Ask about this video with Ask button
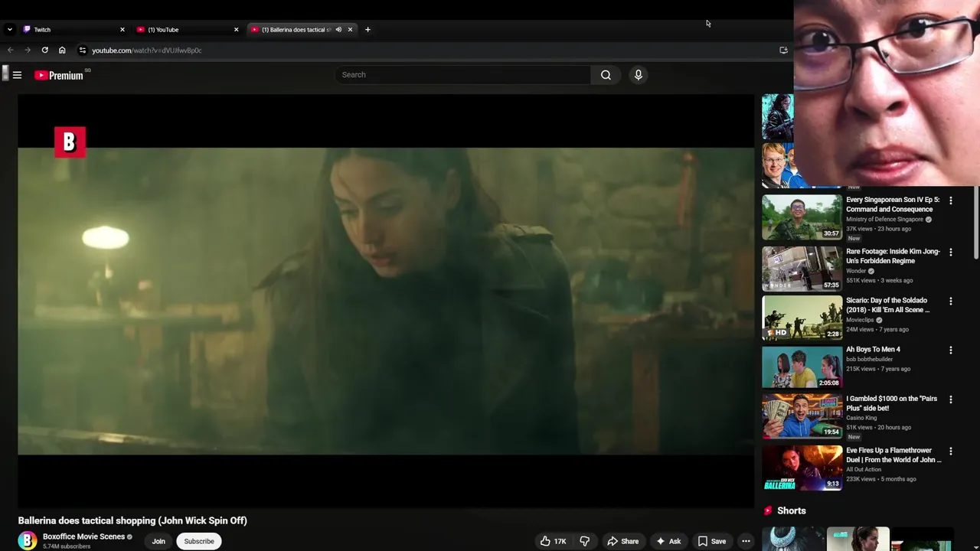The width and height of the screenshot is (980, 551). [x=668, y=541]
